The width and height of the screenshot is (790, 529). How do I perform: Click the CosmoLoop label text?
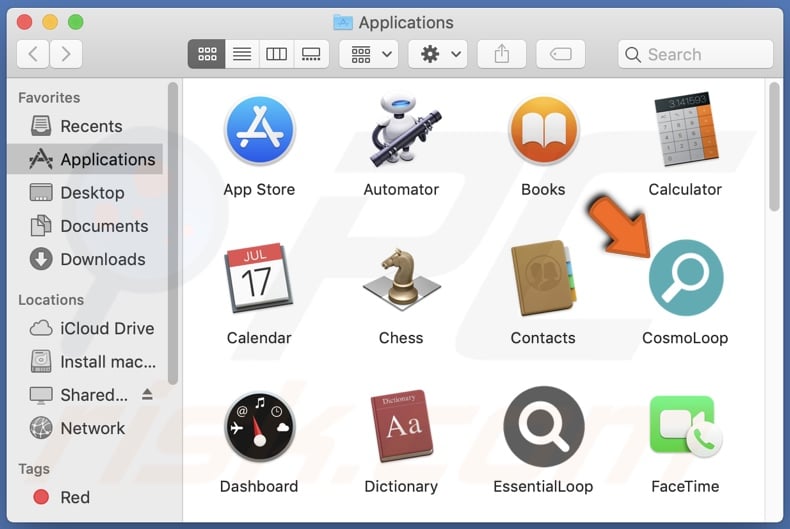(x=685, y=338)
